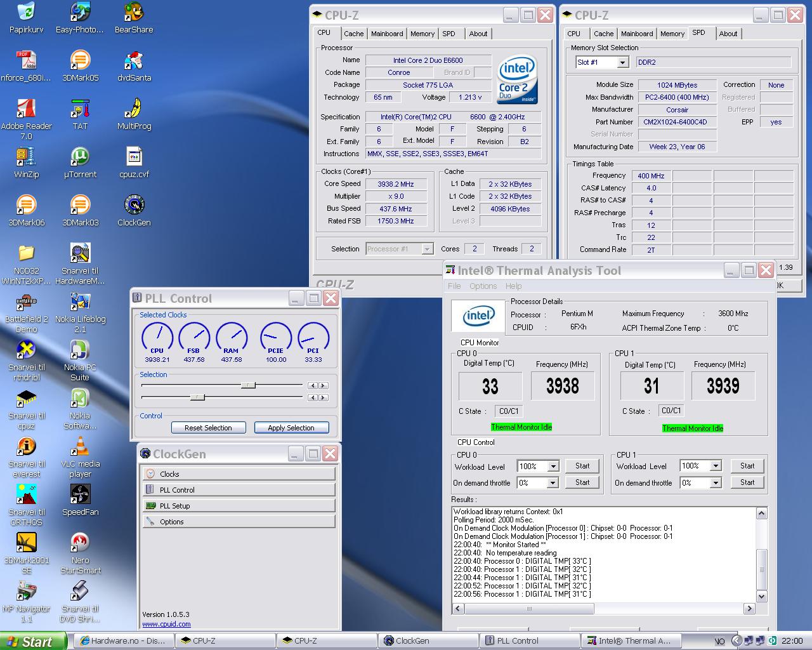Open the Memory tab in right CPU-Z

(672, 34)
